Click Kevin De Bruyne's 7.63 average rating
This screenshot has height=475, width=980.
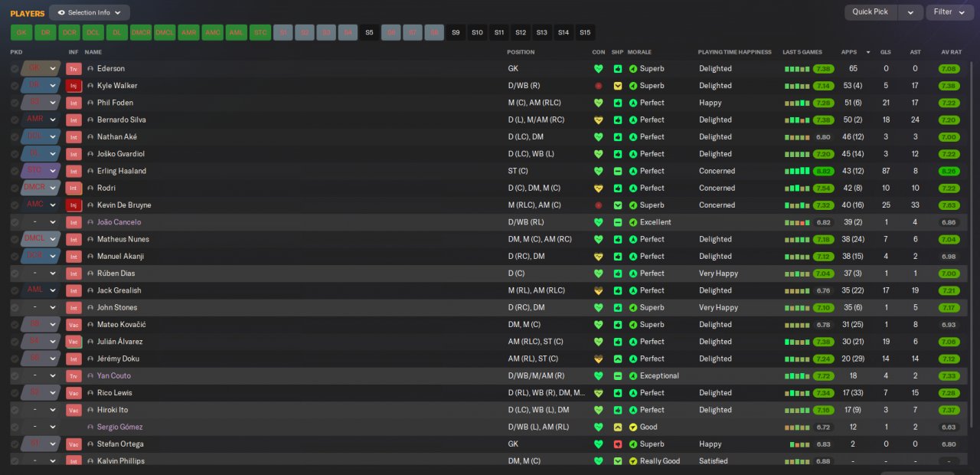(949, 205)
